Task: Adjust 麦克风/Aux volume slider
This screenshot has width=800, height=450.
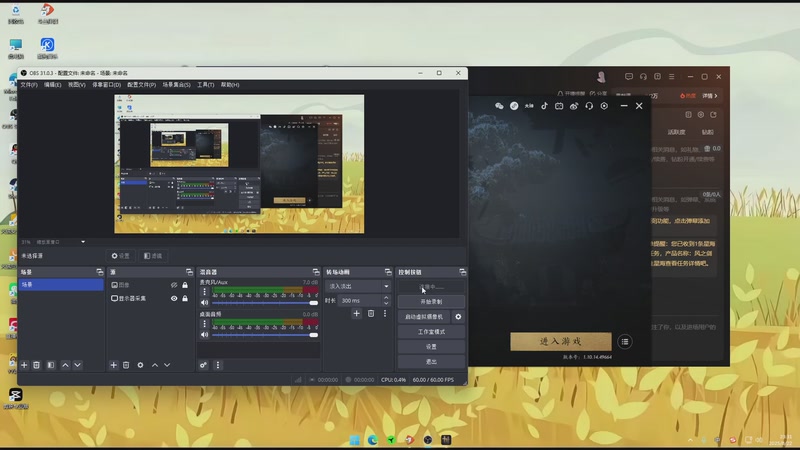Action: click(x=265, y=303)
